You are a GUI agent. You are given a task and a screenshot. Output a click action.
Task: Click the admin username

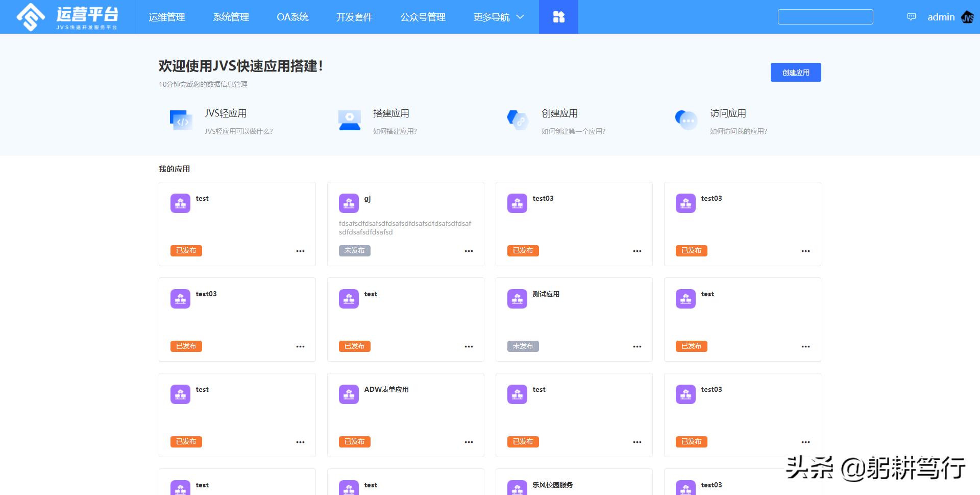point(941,17)
